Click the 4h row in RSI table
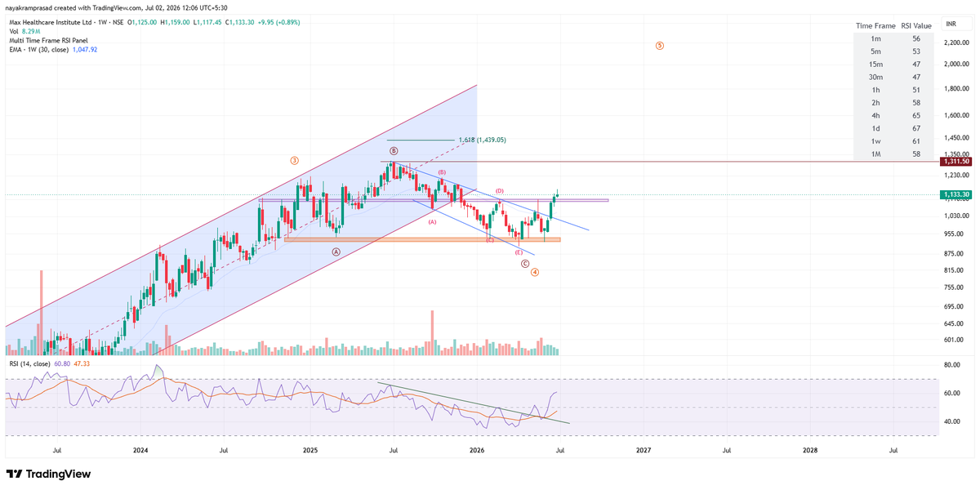This screenshot has width=980, height=490. pyautogui.click(x=893, y=114)
